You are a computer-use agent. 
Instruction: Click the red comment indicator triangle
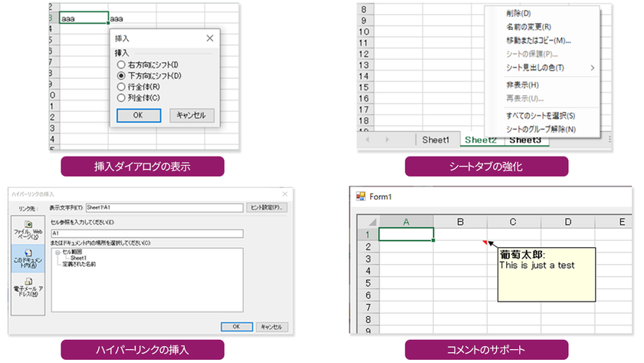(x=485, y=243)
